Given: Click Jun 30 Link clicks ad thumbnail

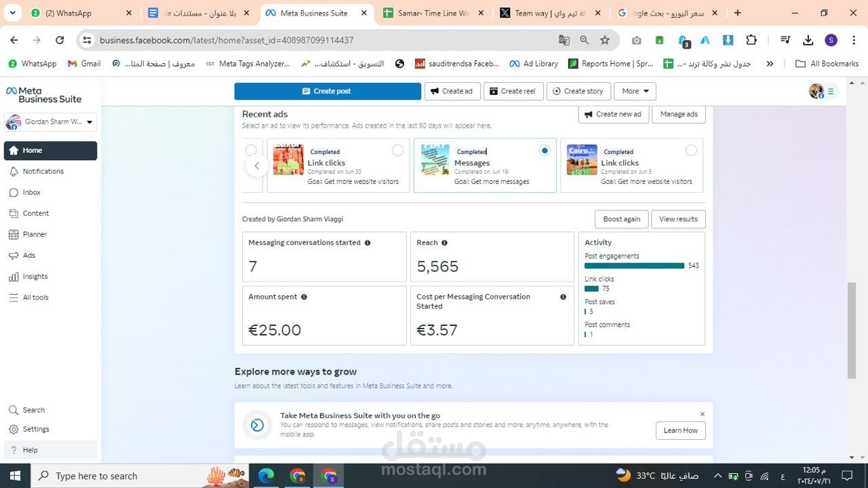Looking at the screenshot, I should [288, 160].
